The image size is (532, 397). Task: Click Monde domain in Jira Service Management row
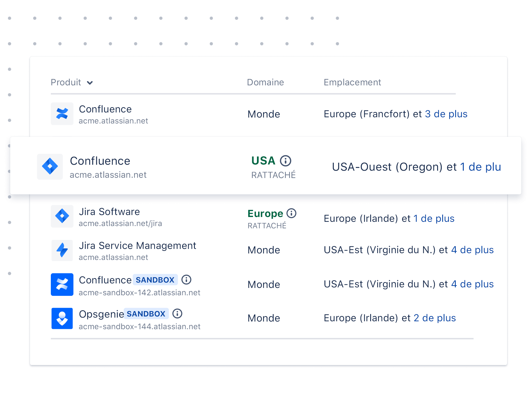[264, 250]
